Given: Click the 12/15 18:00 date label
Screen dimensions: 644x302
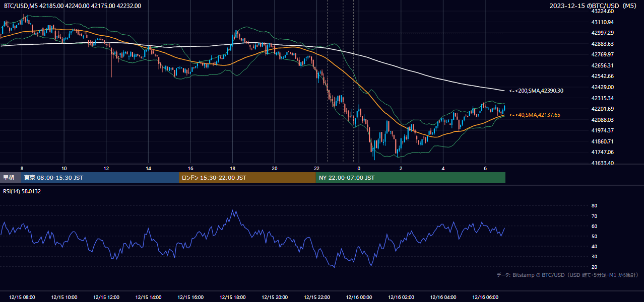Looking at the screenshot, I should point(232,297).
